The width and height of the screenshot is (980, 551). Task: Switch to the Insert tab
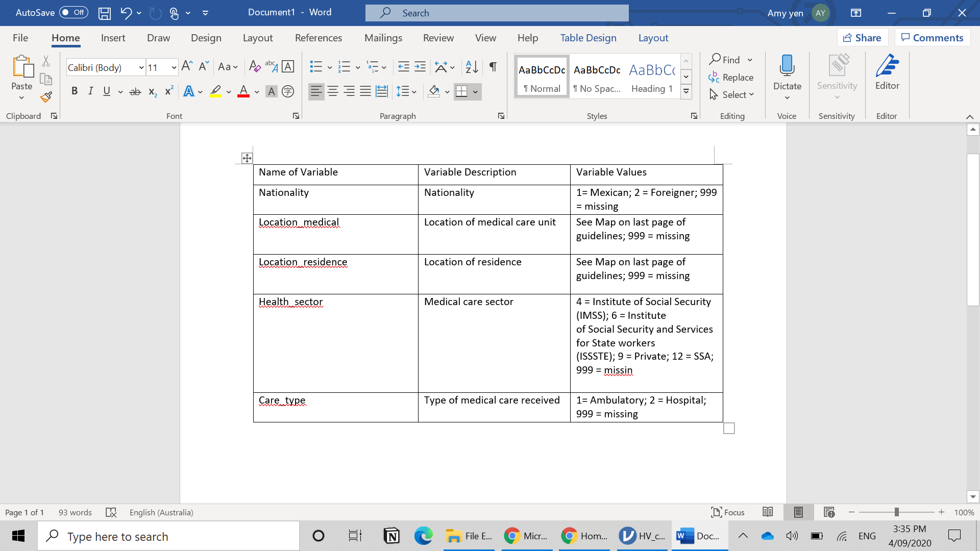tap(113, 38)
